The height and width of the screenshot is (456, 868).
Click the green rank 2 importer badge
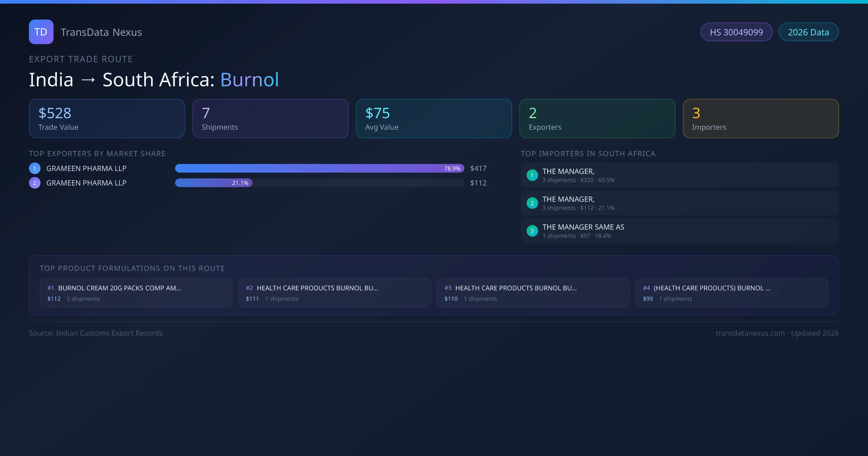pos(532,203)
